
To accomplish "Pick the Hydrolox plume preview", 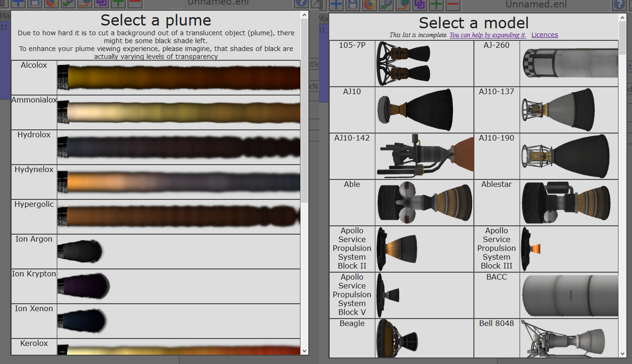I will (x=179, y=147).
